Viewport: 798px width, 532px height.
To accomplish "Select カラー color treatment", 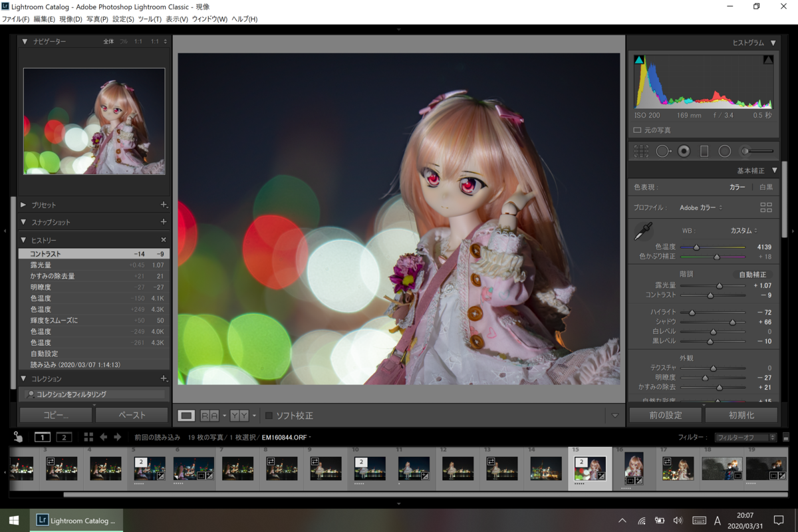I will point(737,188).
